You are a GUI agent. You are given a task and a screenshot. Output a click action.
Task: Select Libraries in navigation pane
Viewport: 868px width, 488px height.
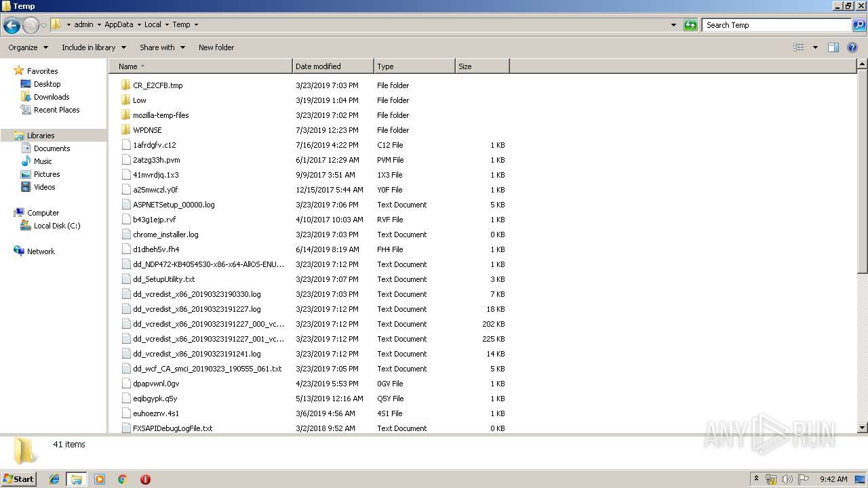(x=41, y=136)
